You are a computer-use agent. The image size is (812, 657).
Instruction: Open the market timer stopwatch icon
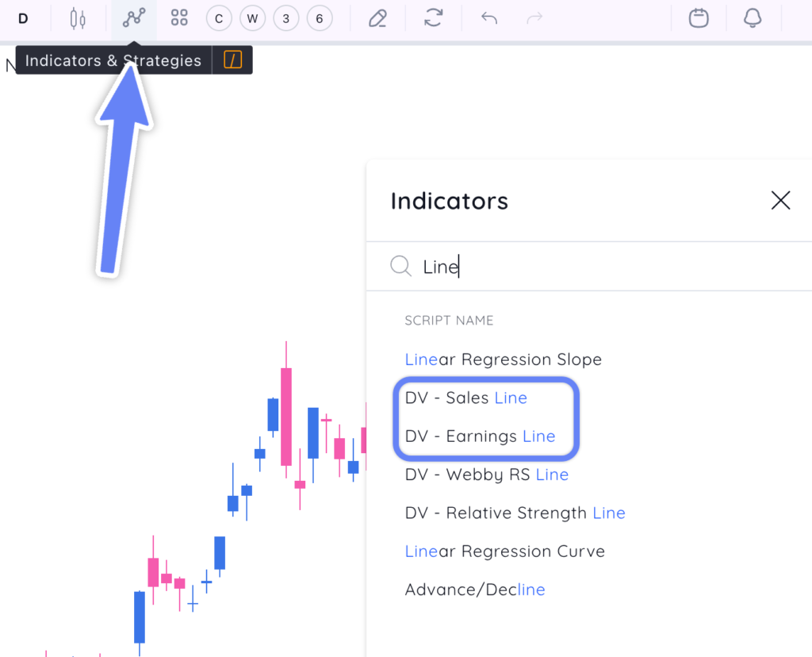(699, 17)
